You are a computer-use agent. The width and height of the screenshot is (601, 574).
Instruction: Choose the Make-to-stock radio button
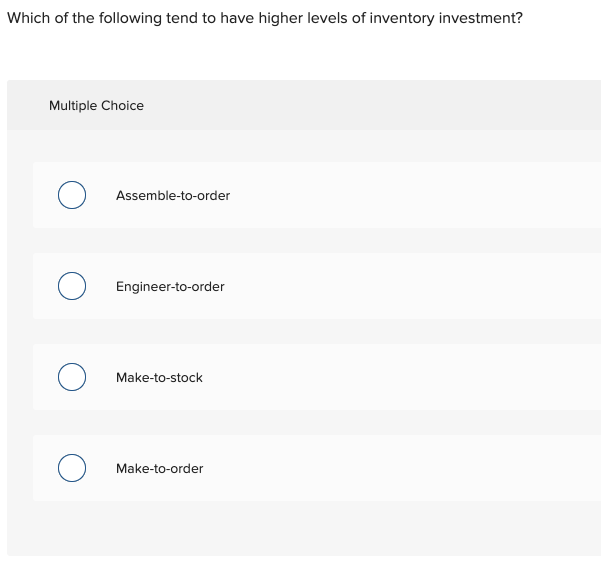coord(71,377)
